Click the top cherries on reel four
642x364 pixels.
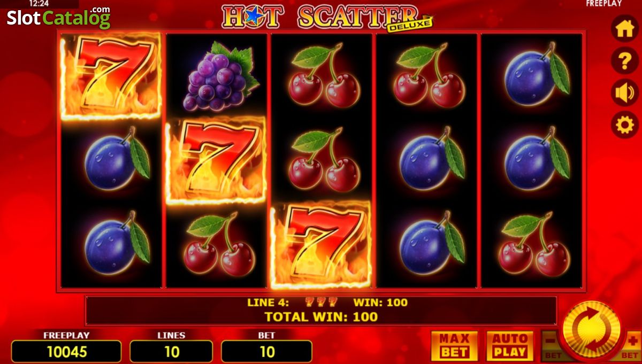point(429,75)
